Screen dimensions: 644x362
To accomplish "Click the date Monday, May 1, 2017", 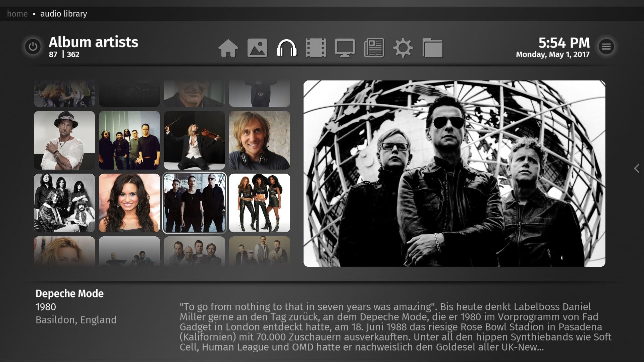I will point(552,55).
